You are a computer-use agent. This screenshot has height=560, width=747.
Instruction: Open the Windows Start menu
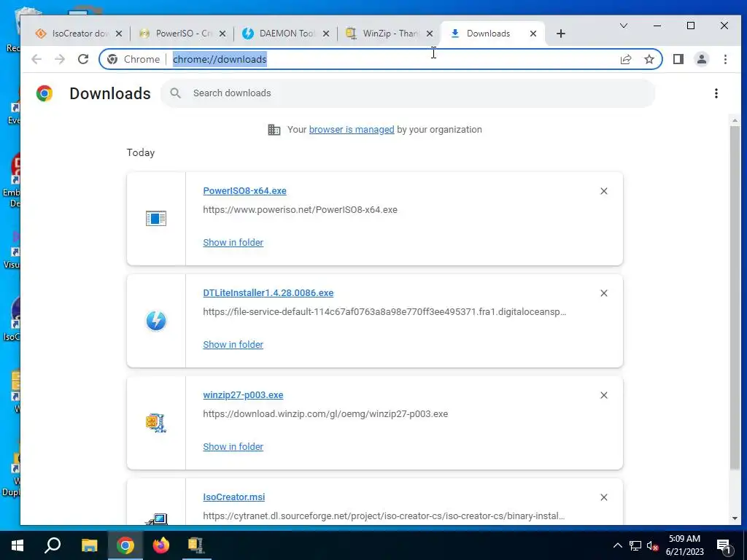(x=18, y=545)
